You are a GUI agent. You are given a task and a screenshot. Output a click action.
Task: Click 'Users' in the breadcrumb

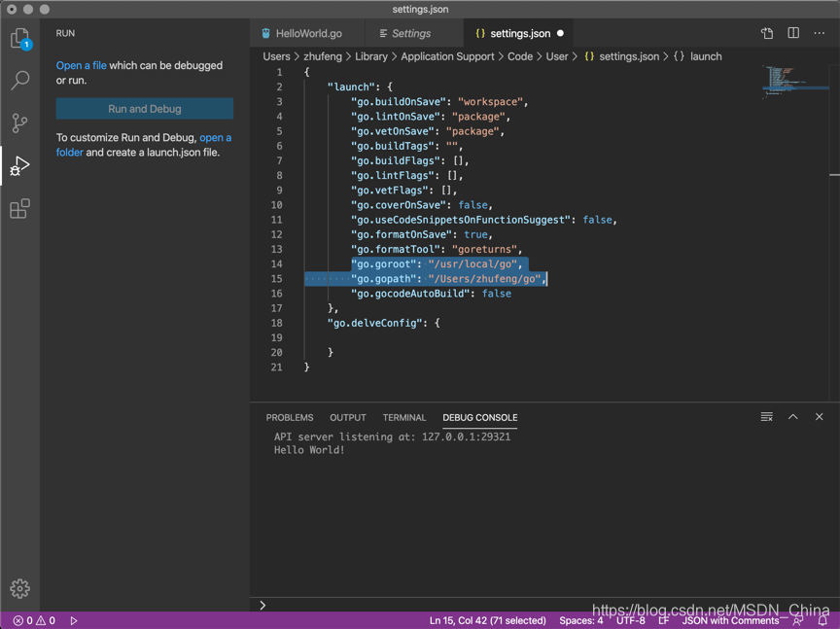point(276,56)
